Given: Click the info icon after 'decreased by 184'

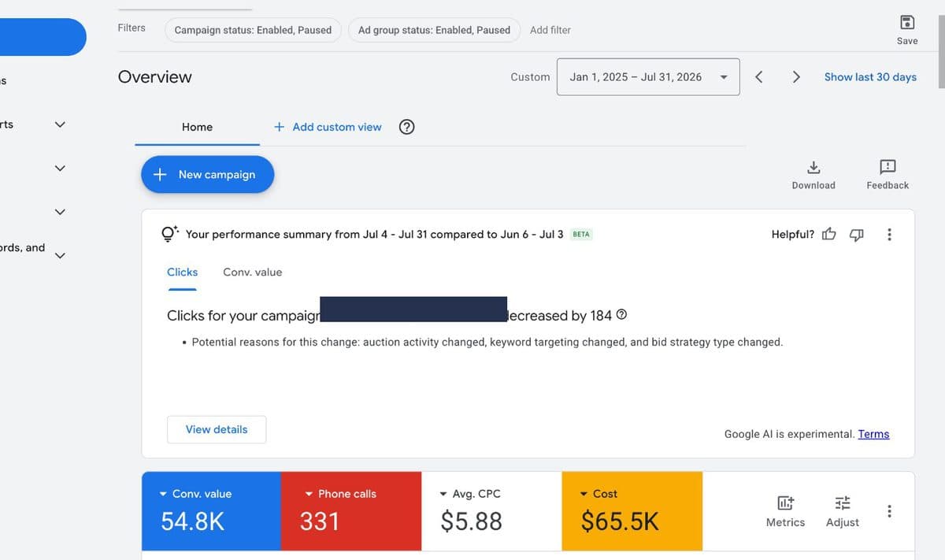Looking at the screenshot, I should 621,315.
